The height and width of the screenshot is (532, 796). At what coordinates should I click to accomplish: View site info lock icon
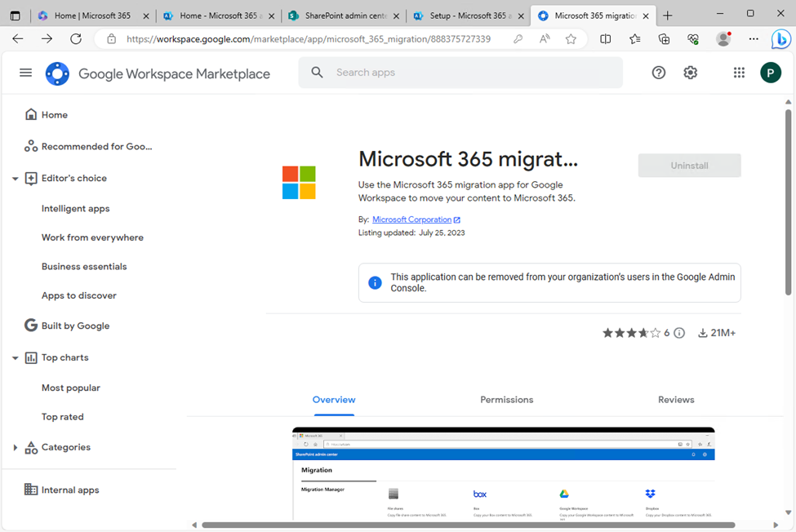tap(112, 39)
